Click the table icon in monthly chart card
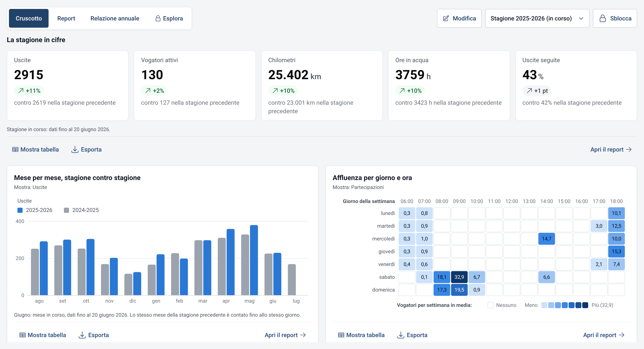 tap(23, 335)
